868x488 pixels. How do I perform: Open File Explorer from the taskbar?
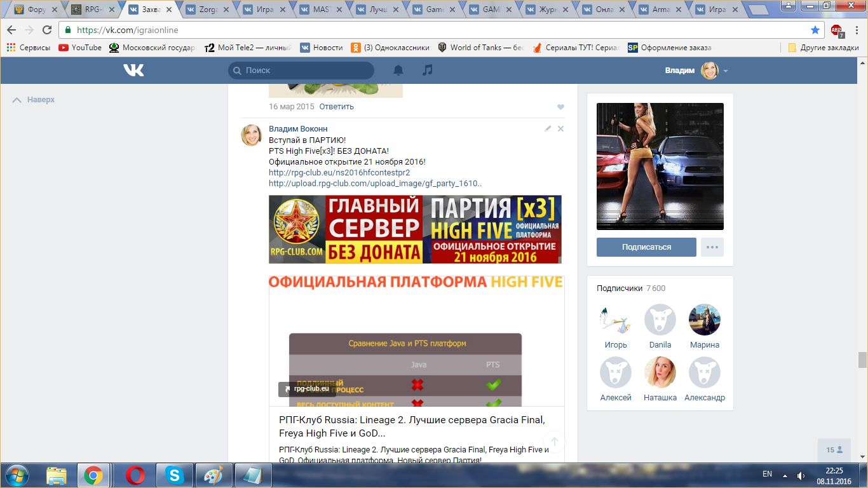pyautogui.click(x=57, y=475)
